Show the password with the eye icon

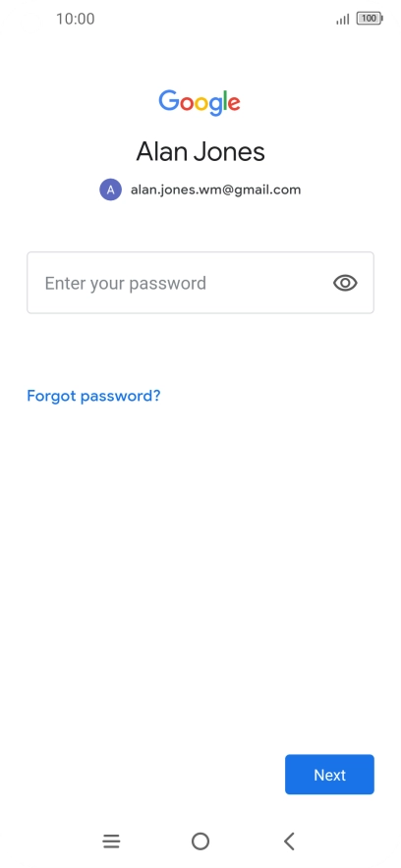click(345, 283)
